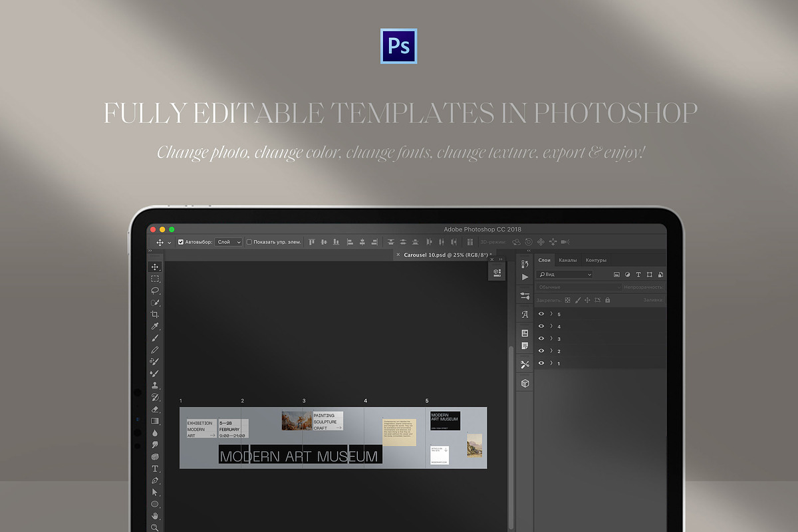Switch to the Каналы tab
Viewport: 798px width, 532px height.
(567, 260)
